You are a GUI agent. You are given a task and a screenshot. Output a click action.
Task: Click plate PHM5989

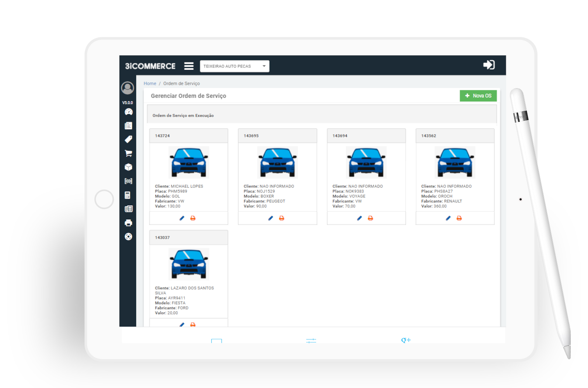[178, 191]
